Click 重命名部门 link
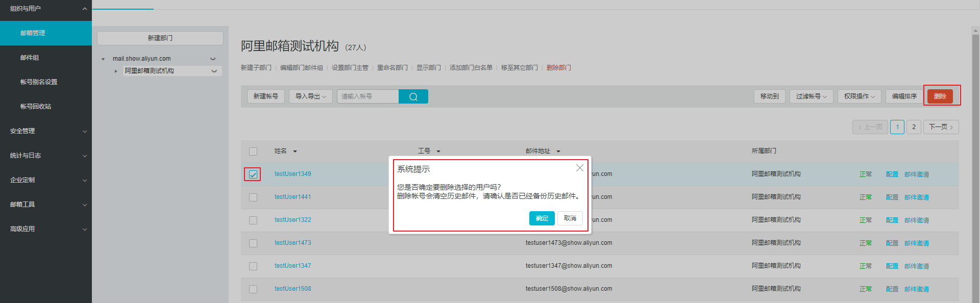Image resolution: width=980 pixels, height=303 pixels. (x=393, y=68)
